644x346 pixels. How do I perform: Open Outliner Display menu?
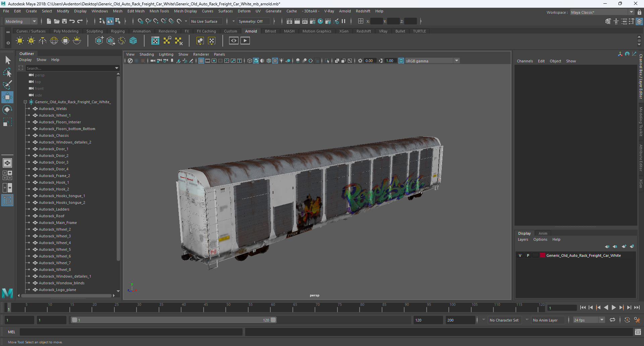[x=25, y=60]
